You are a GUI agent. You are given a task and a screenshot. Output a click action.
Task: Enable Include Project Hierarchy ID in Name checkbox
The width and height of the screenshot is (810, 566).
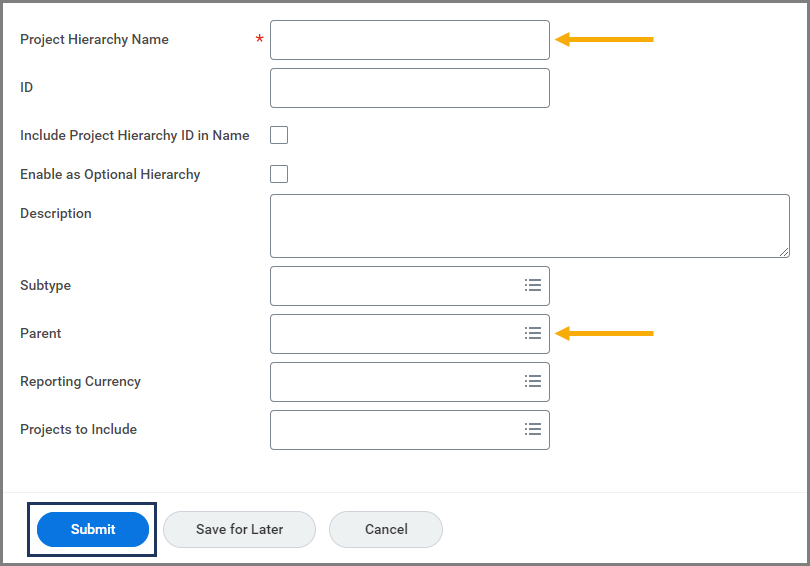coord(279,135)
